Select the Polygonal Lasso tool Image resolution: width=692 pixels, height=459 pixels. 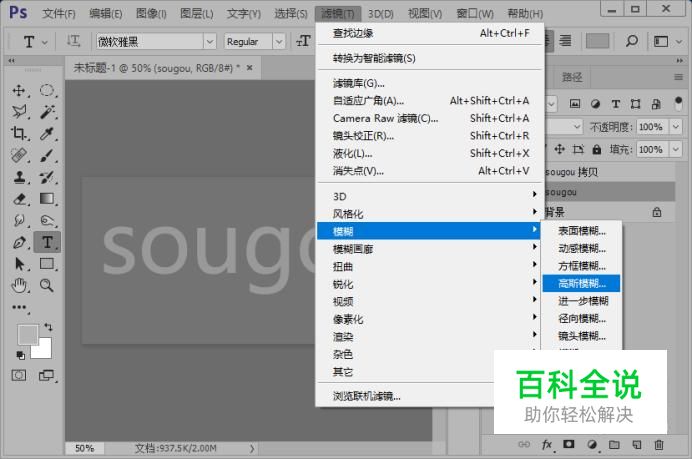point(19,112)
